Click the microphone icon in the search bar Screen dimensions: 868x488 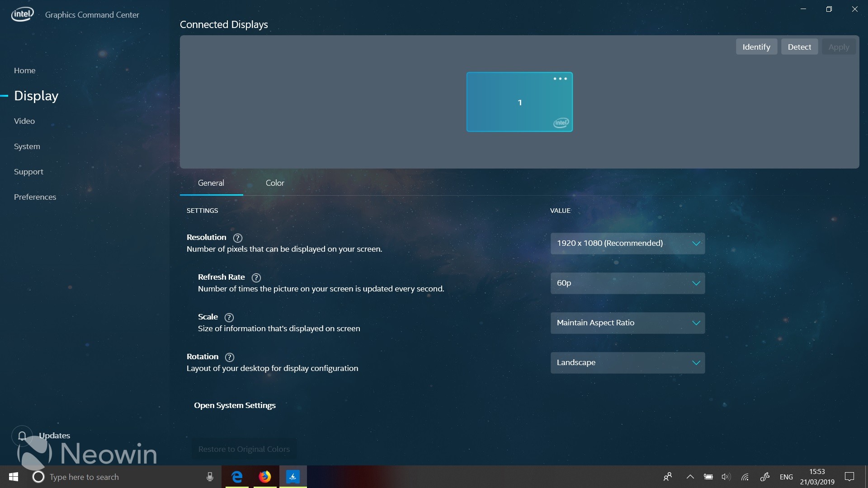[209, 477]
